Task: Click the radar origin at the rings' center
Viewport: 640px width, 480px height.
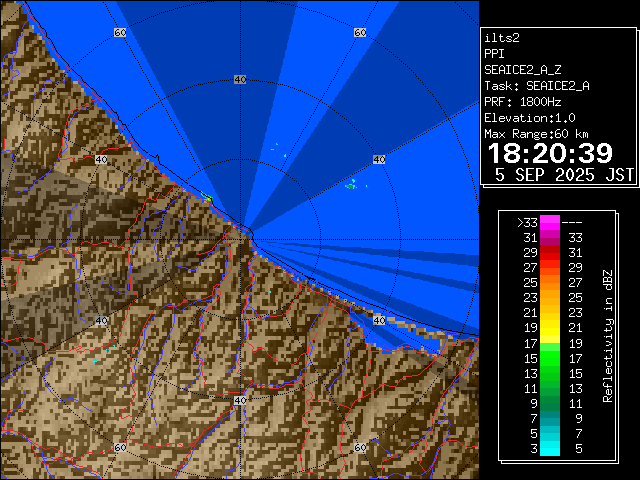Action: (x=240, y=232)
